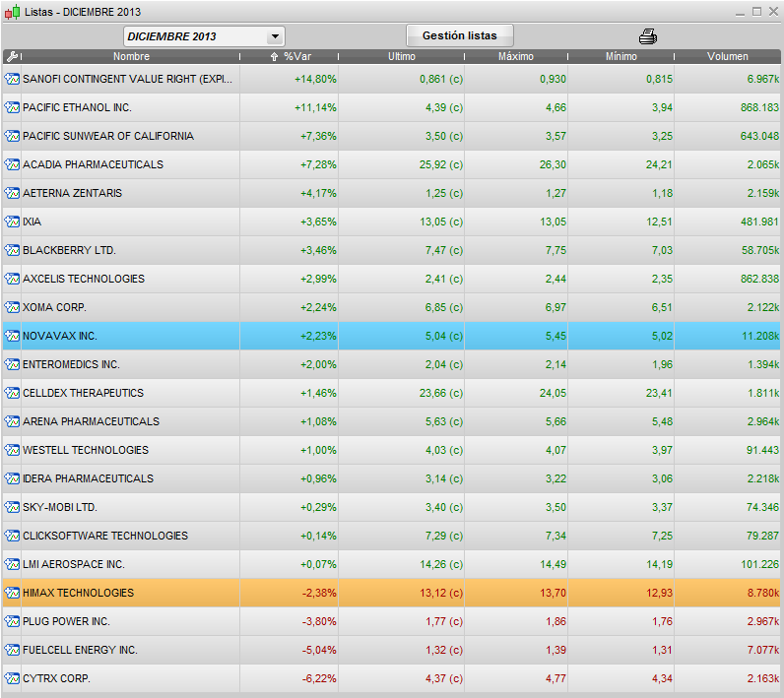The height and width of the screenshot is (698, 784).
Task: Click last price 25,92 (c)
Action: (x=441, y=164)
